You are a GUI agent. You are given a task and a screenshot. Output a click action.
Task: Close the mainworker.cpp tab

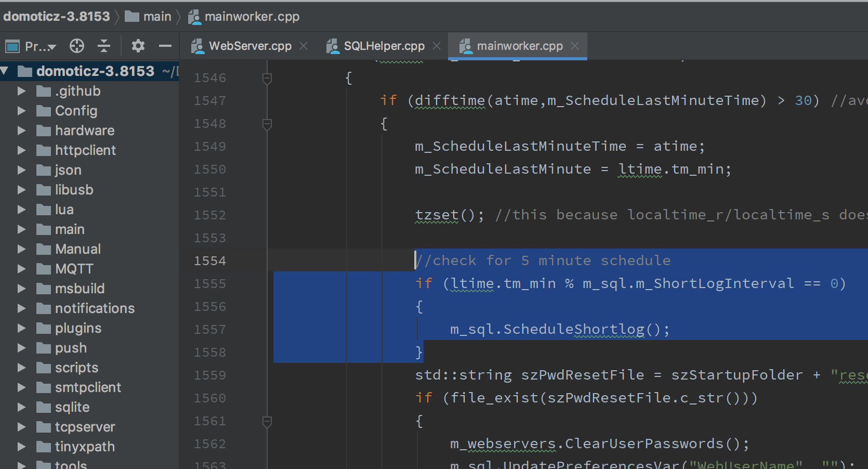pyautogui.click(x=575, y=46)
